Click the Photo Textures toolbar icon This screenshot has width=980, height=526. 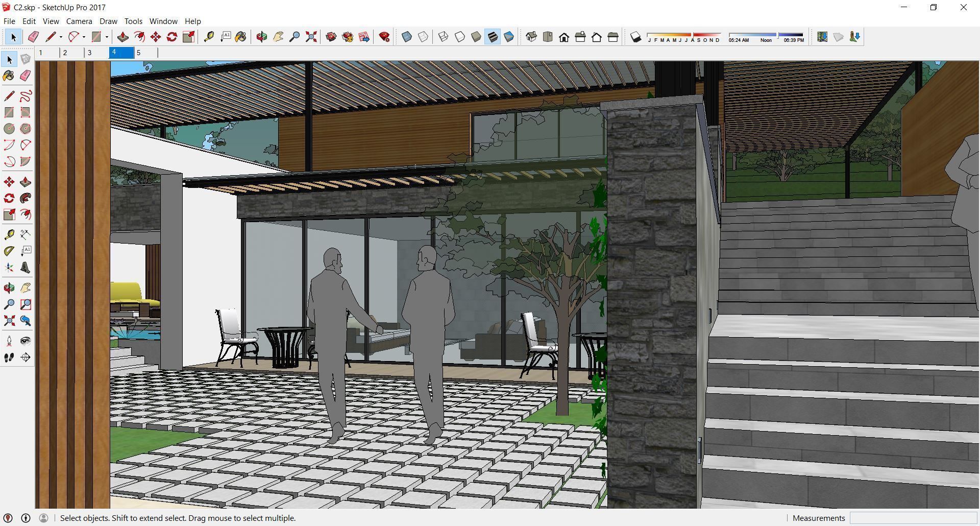point(855,37)
